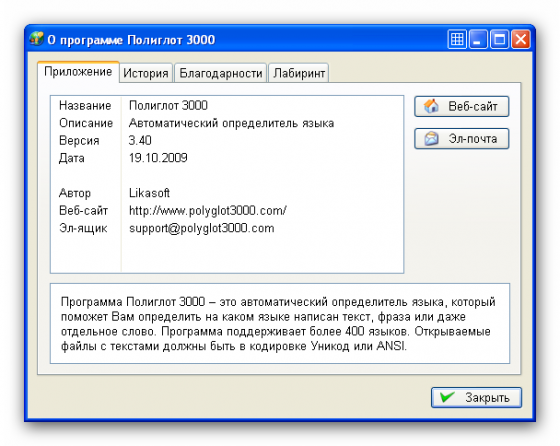Close the window with the red X
560x446 pixels.
520,39
